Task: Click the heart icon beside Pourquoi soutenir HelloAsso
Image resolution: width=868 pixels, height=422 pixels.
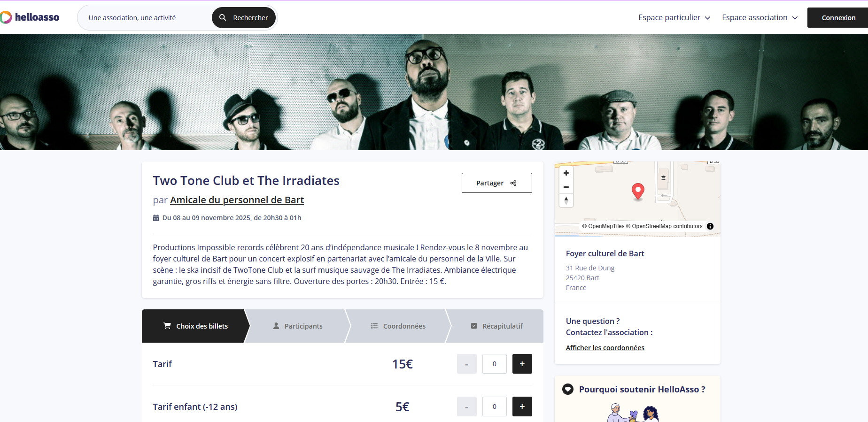Action: (568, 389)
